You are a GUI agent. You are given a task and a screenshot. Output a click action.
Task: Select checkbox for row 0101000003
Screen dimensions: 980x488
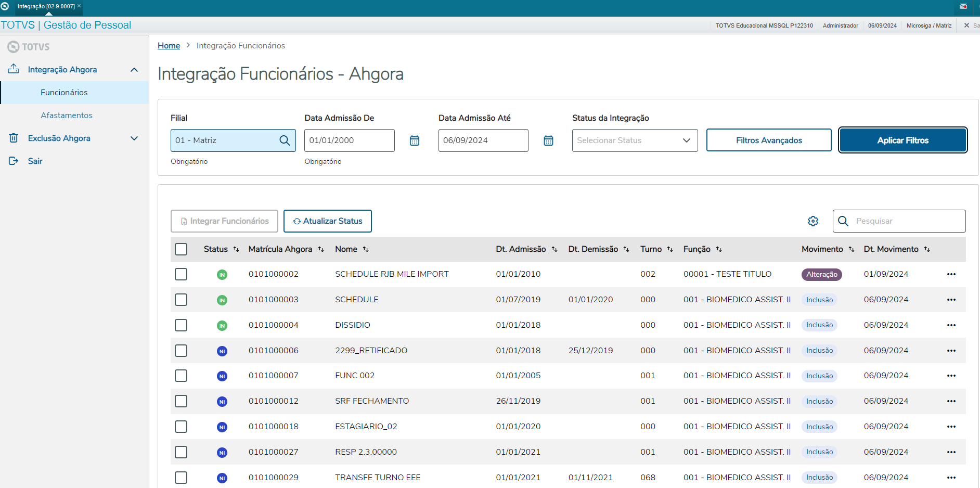[x=181, y=300]
